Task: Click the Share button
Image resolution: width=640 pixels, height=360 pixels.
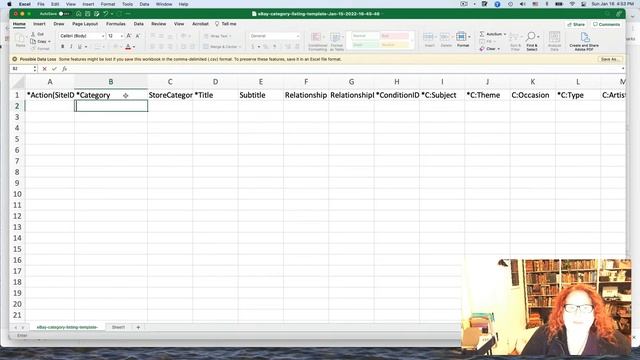Action: [x=576, y=24]
